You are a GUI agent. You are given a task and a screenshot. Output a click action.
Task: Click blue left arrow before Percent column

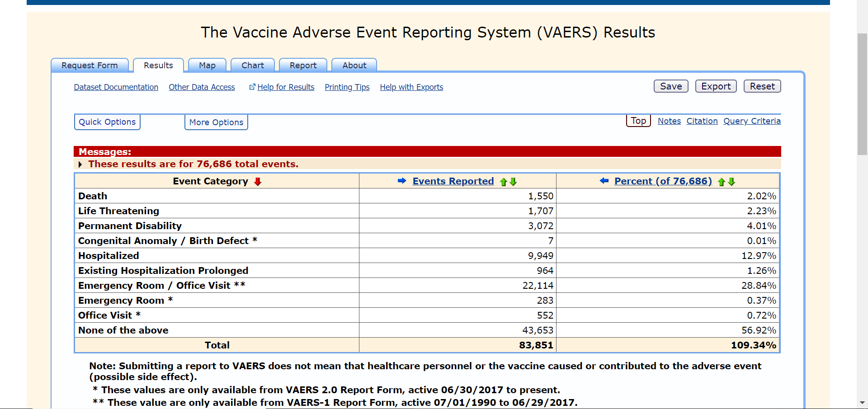pos(604,181)
